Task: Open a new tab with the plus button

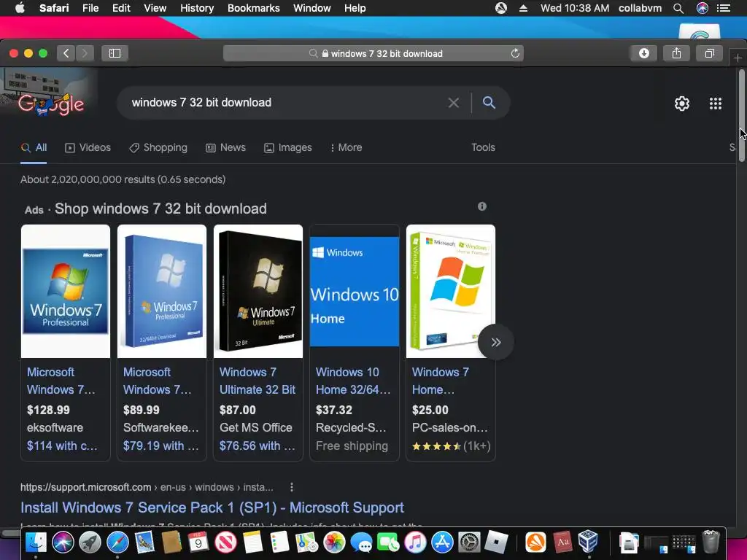Action: click(x=738, y=58)
